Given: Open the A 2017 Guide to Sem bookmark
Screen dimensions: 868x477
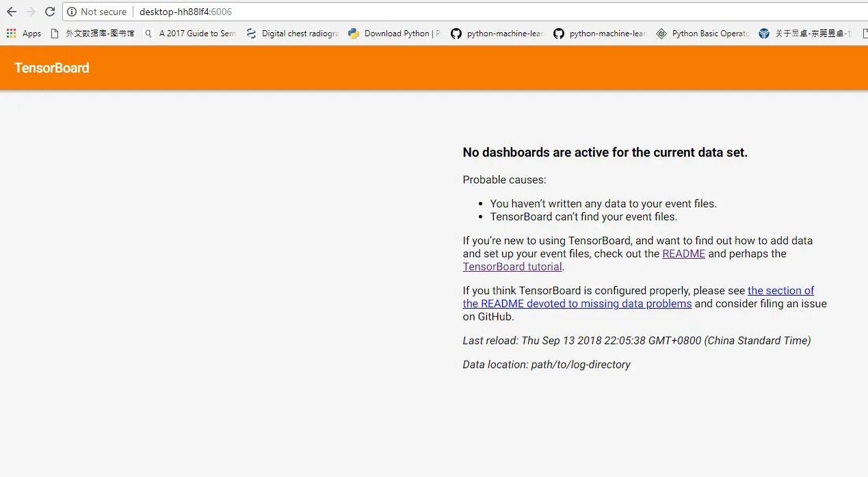Looking at the screenshot, I should [x=189, y=33].
